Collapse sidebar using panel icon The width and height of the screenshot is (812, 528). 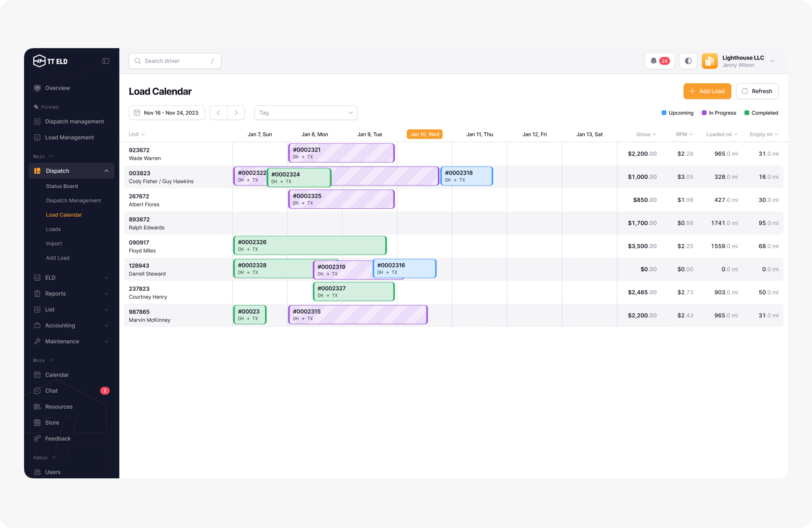pos(106,61)
